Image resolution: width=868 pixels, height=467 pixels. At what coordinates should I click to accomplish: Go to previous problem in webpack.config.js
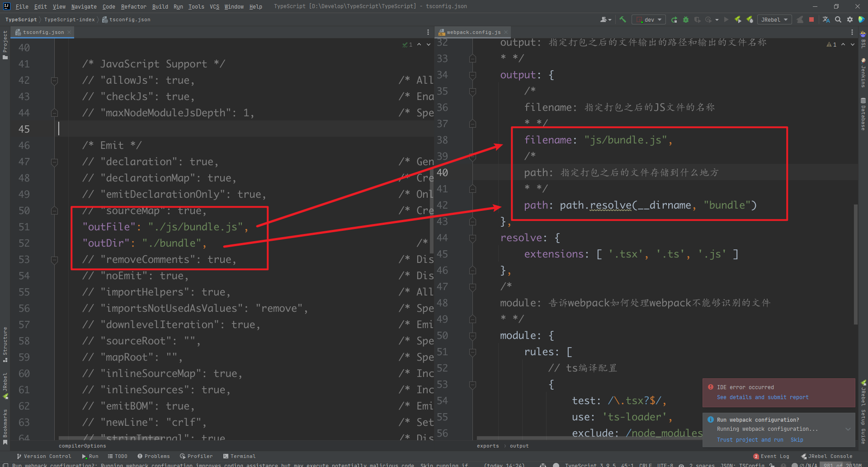pyautogui.click(x=843, y=44)
